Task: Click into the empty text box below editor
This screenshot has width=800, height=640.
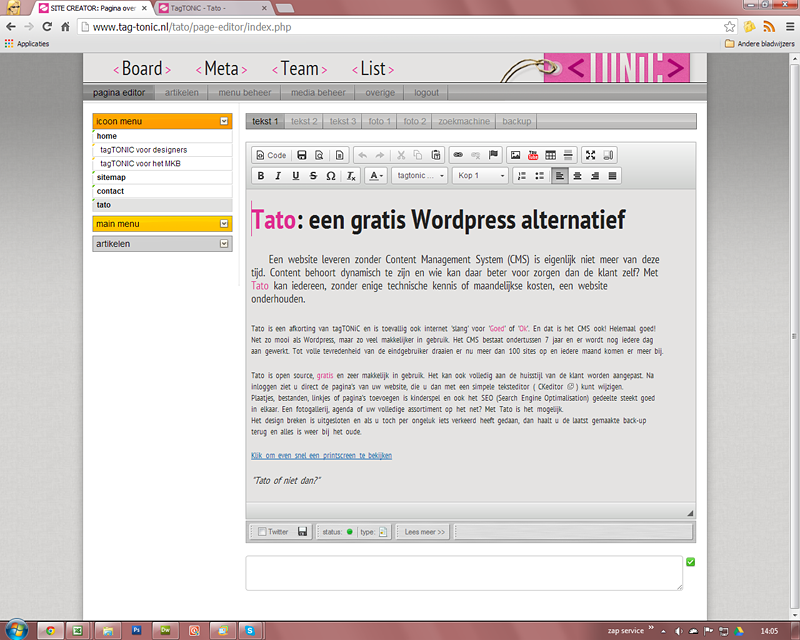Action: (464, 573)
